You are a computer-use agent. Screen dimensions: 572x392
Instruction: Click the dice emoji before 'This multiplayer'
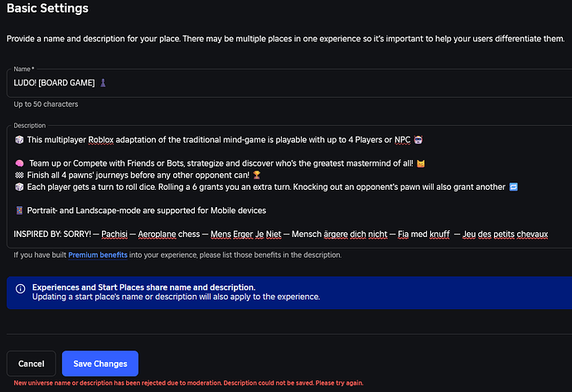tap(19, 140)
